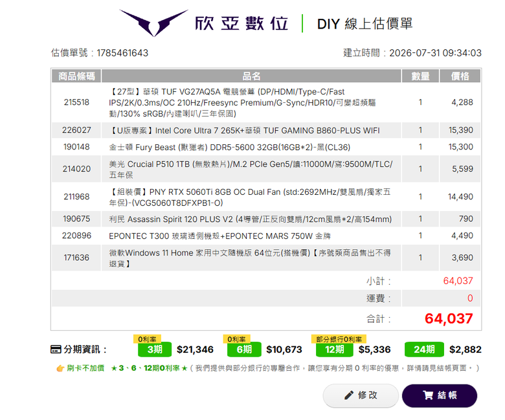The image size is (505, 420).
Task: Click the Intel Core Ultra 7 265K item
Action: click(x=245, y=130)
